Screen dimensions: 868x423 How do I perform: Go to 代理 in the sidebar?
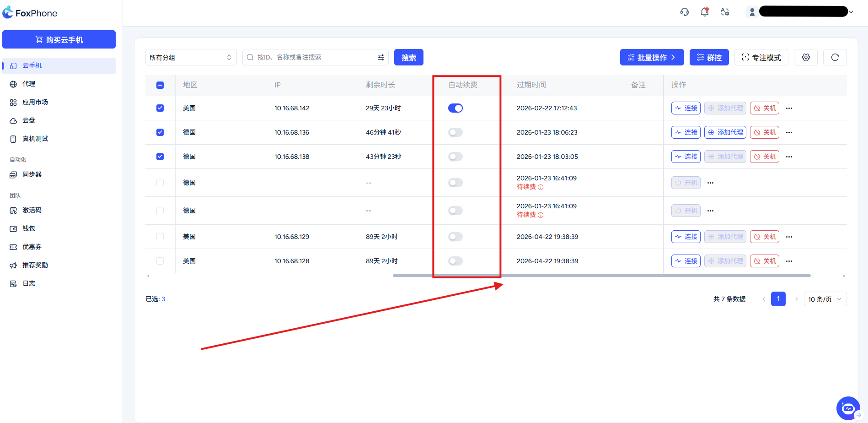29,84
